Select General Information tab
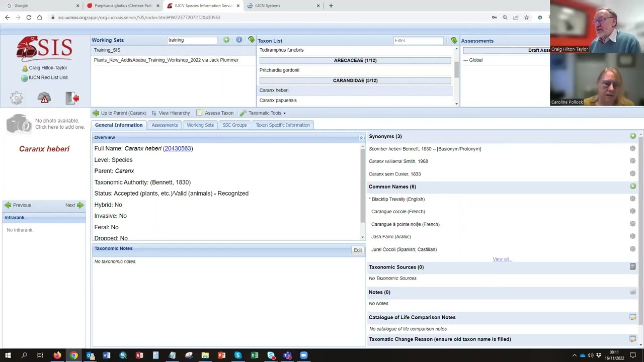 coord(119,125)
